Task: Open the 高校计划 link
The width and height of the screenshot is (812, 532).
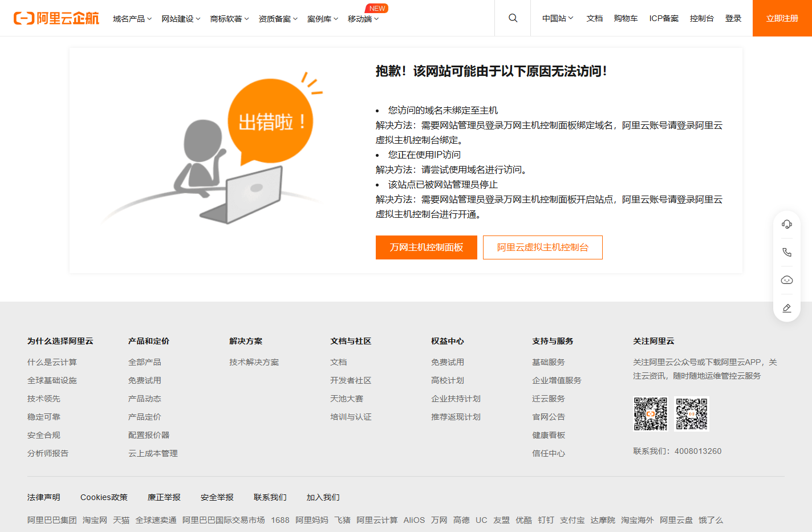Action: pyautogui.click(x=448, y=380)
